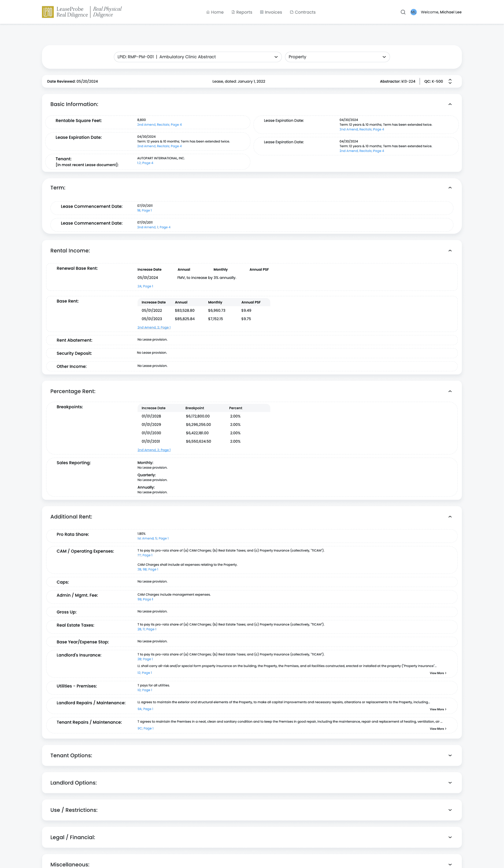Collapse the Percentage Rent section chevron
Image resolution: width=504 pixels, height=868 pixels.
[450, 391]
